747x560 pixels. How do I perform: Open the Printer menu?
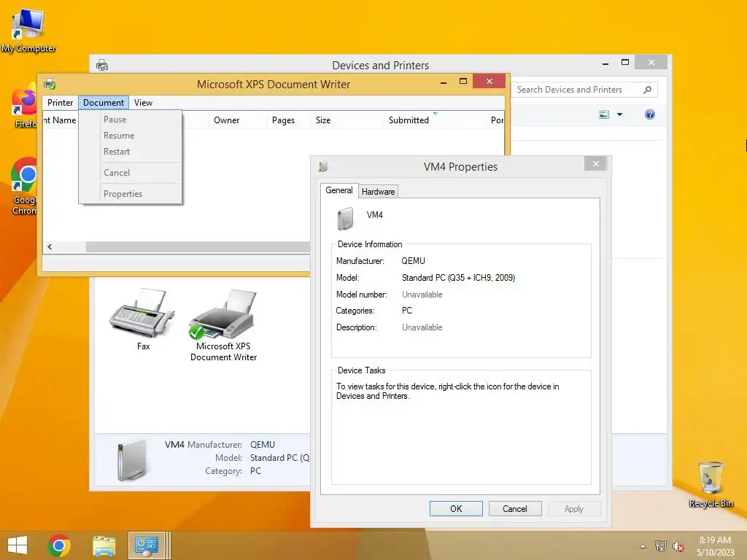[60, 103]
